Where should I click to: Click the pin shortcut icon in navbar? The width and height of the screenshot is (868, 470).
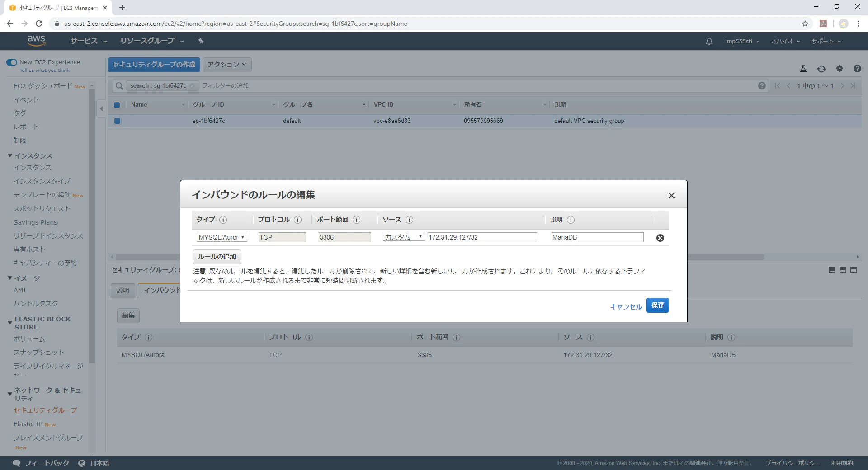point(201,41)
